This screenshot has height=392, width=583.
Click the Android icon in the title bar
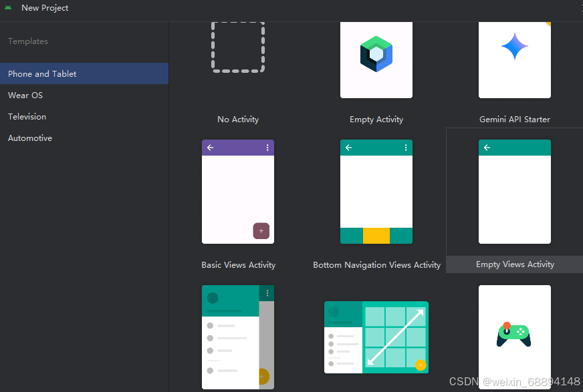point(8,7)
